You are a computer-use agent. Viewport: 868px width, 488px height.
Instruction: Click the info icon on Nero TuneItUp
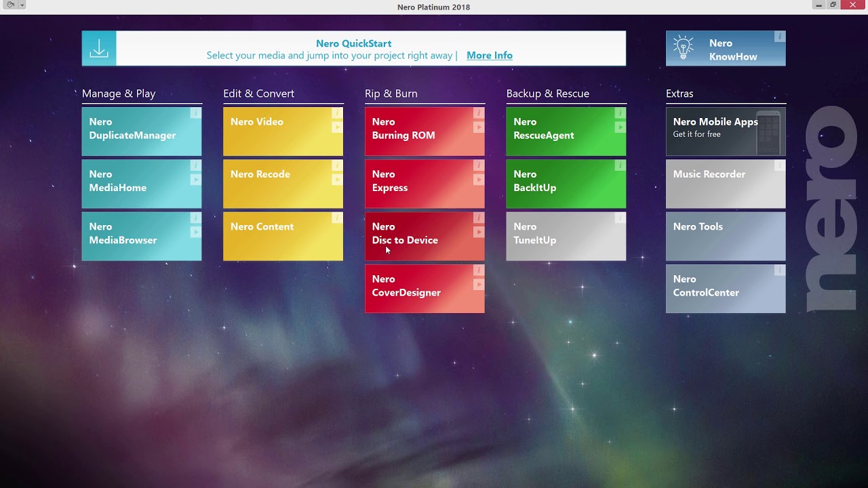(620, 218)
